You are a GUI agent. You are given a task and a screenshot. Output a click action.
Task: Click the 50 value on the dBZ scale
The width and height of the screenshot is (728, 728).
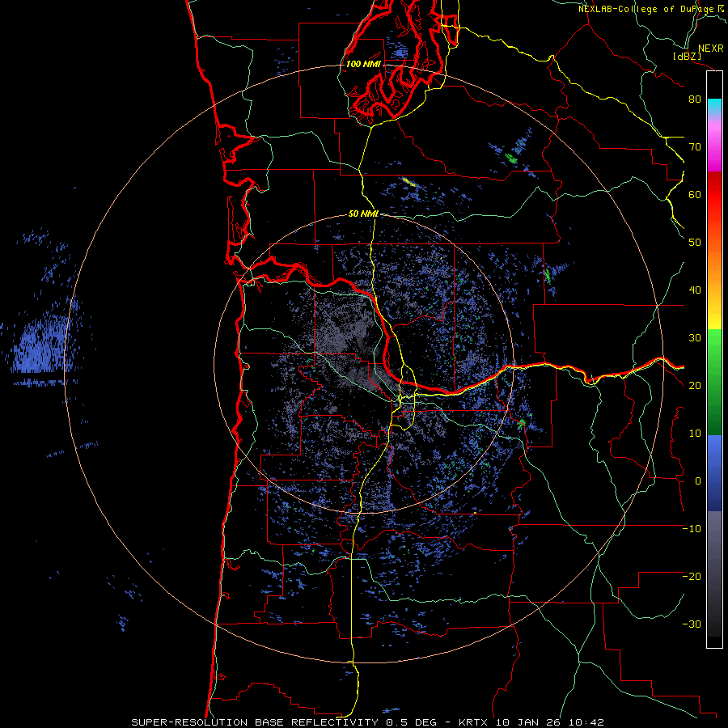click(x=695, y=243)
